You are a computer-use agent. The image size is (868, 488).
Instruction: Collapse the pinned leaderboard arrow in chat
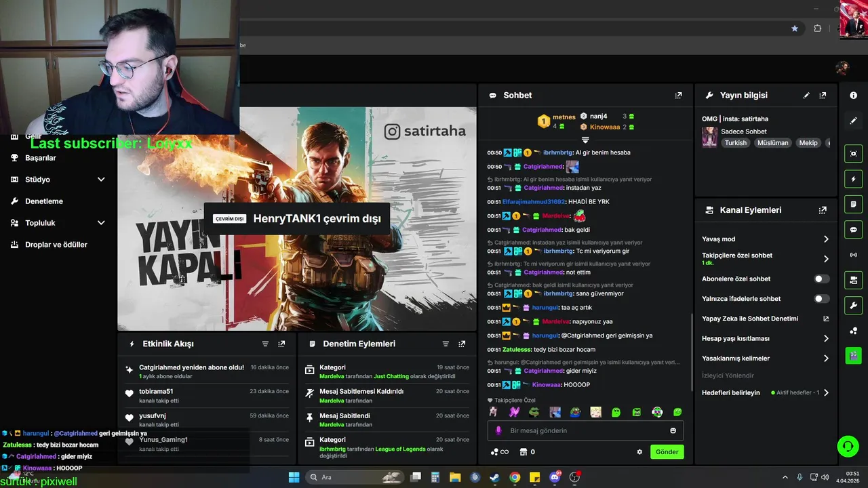pos(585,140)
